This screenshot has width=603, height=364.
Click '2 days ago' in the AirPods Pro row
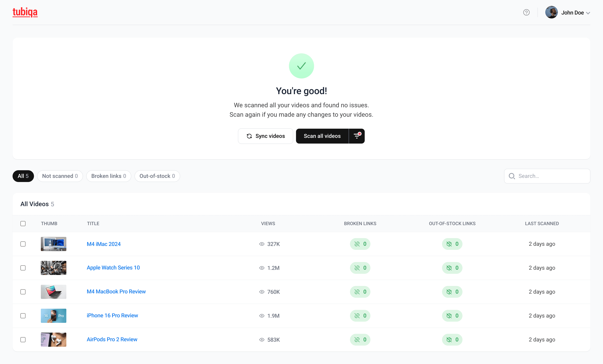tap(542, 340)
